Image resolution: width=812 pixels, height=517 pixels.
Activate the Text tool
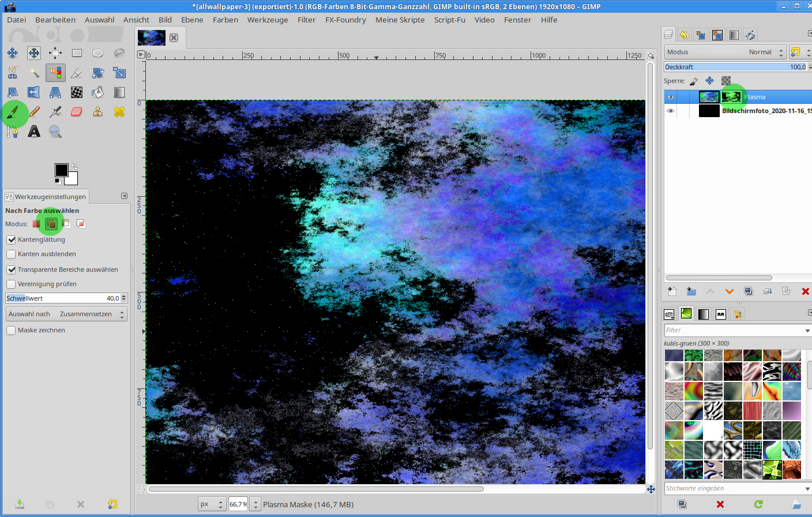click(34, 132)
